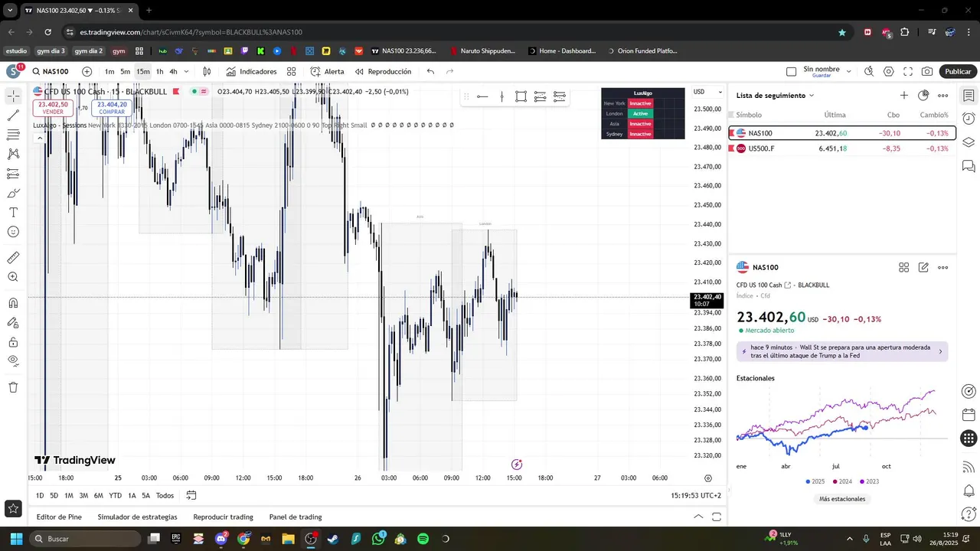The height and width of the screenshot is (551, 980).
Task: Expand the Lista de seguimiento dropdown
Action: pos(775,96)
